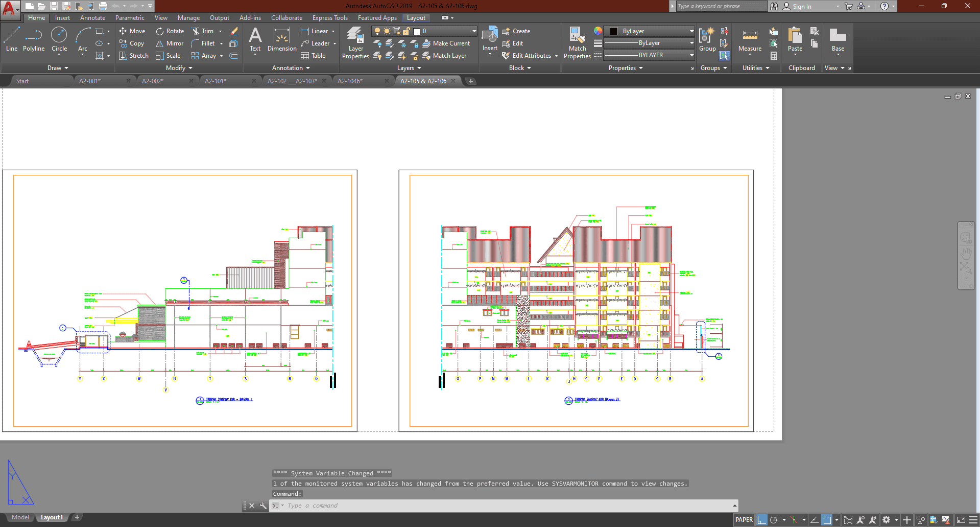Click the Insert block icon
Image resolution: width=980 pixels, height=527 pixels.
click(x=490, y=39)
